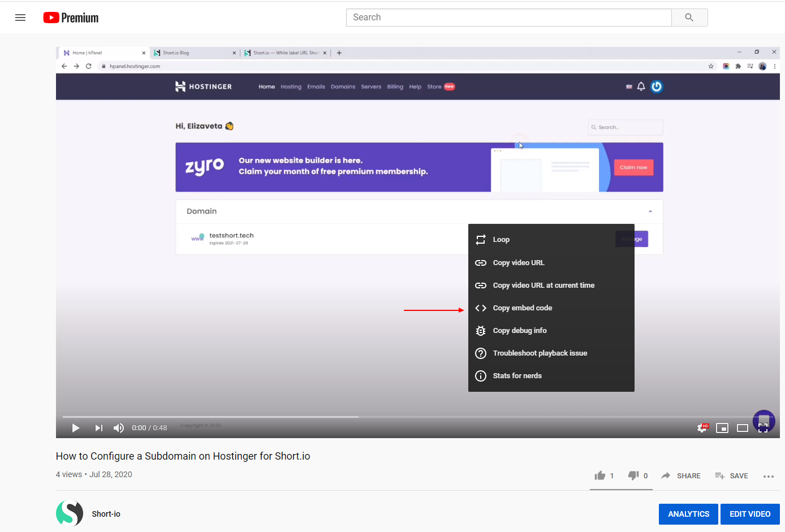Click Servers in Hostinger navigation

pos(371,86)
